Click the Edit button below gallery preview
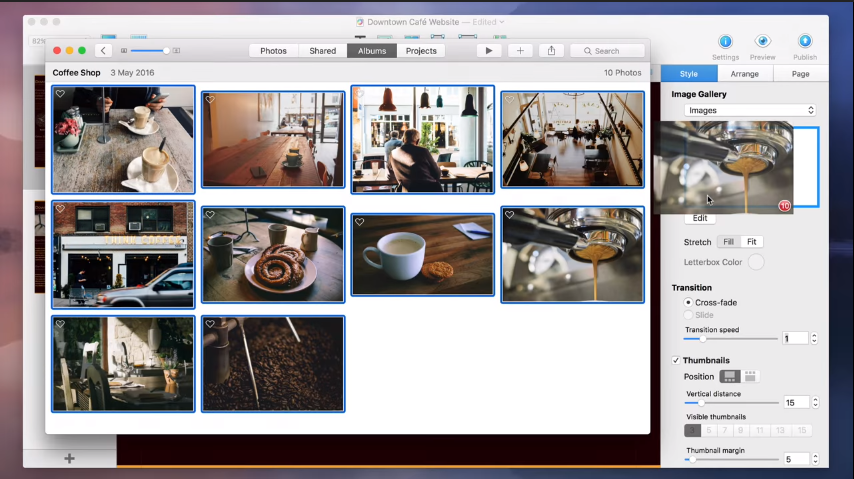 coord(700,218)
